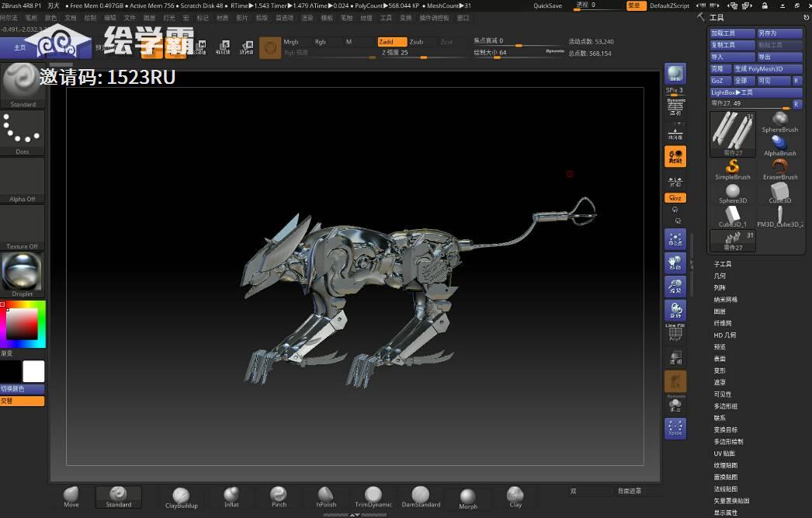The image size is (812, 518).
Task: Click the 生成 PolyMesh3D button
Action: (x=768, y=68)
